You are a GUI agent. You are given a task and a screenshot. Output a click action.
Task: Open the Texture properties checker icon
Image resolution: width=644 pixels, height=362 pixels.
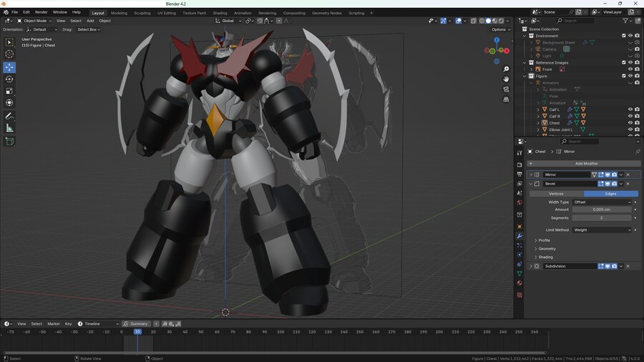click(519, 295)
